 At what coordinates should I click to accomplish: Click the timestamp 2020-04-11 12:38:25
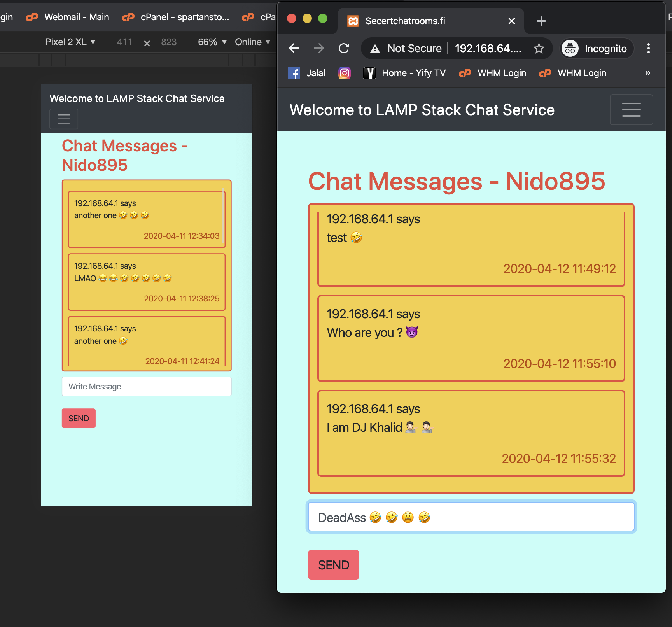point(182,299)
